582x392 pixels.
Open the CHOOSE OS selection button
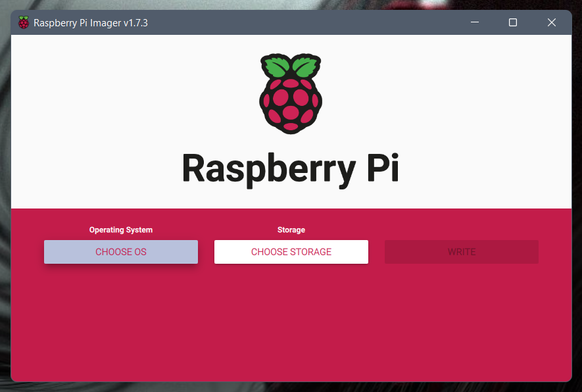pyautogui.click(x=120, y=252)
